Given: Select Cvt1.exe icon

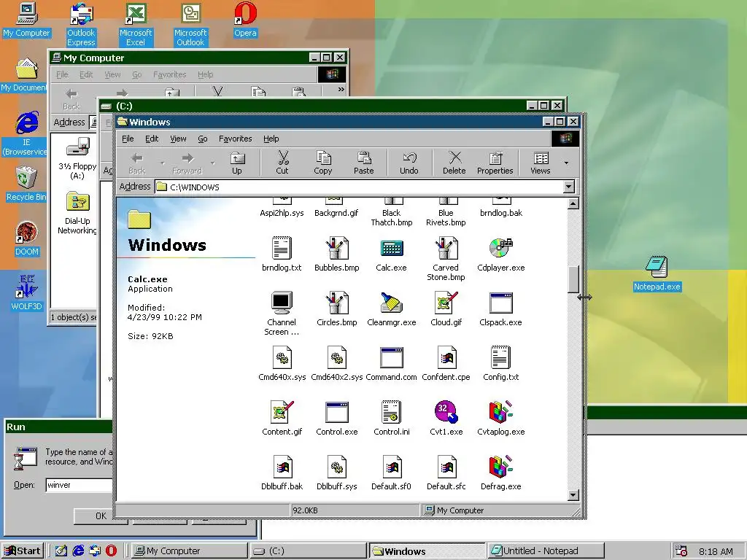Looking at the screenshot, I should (446, 413).
